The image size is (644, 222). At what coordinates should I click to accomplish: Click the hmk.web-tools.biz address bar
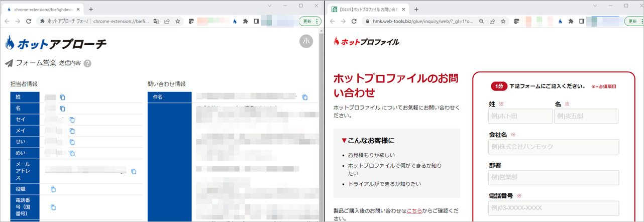pos(423,22)
